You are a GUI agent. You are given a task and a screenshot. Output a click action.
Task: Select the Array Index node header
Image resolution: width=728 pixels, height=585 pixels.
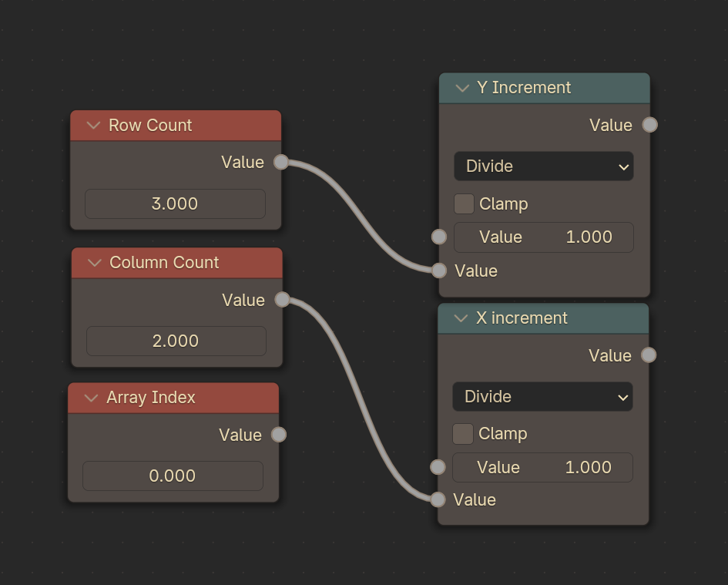pos(173,398)
